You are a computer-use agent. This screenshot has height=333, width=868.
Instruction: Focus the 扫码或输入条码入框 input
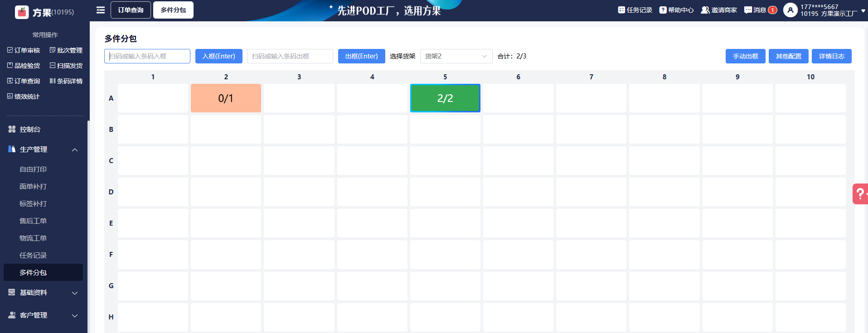click(147, 56)
